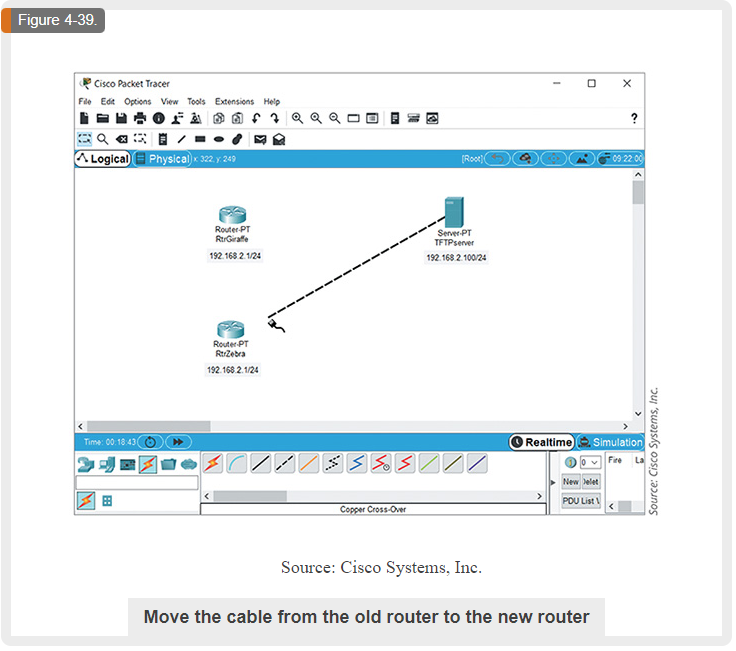Open the View menu
The image size is (736, 651).
pyautogui.click(x=169, y=101)
